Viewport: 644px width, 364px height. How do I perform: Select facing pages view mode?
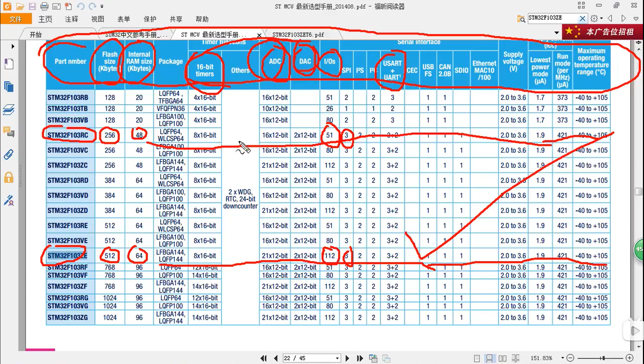click(x=502, y=358)
